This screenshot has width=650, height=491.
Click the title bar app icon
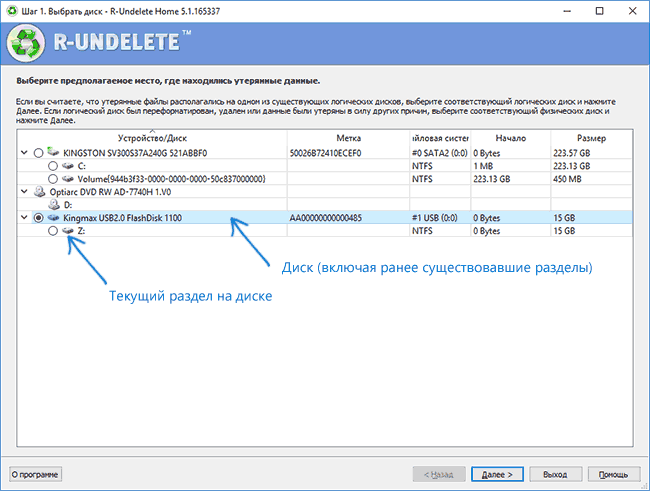click(x=12, y=11)
